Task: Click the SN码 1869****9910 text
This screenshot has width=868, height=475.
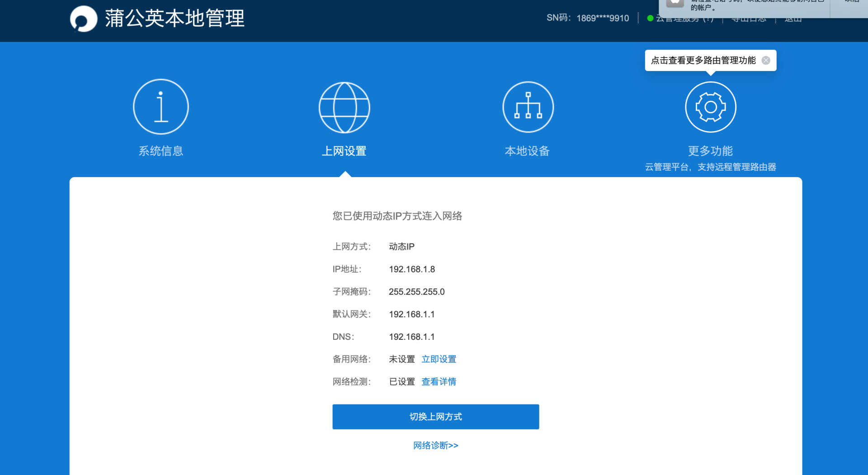Action: click(588, 18)
